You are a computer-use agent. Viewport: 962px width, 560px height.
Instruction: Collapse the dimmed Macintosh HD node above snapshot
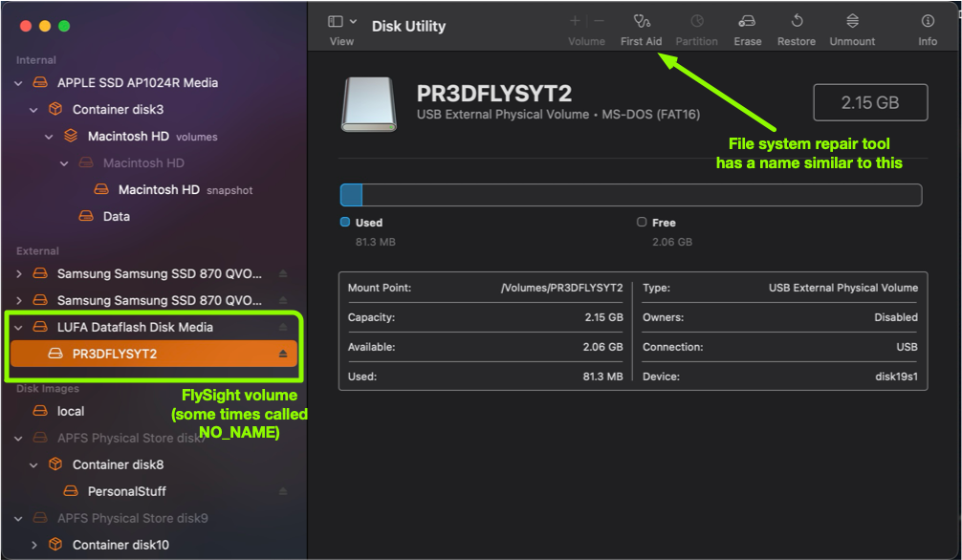pyautogui.click(x=64, y=163)
